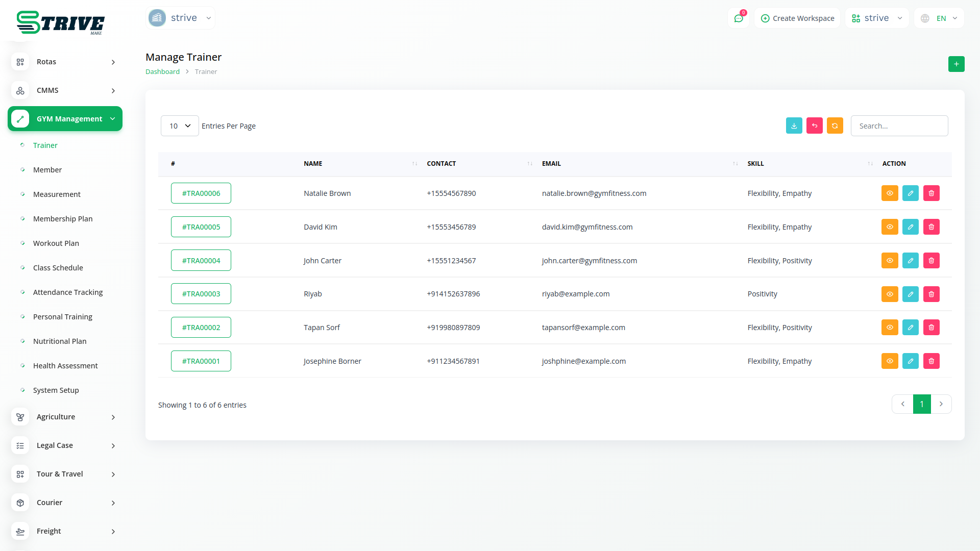This screenshot has height=551, width=980.
Task: Expand the Agriculture sidebar menu
Action: click(65, 417)
